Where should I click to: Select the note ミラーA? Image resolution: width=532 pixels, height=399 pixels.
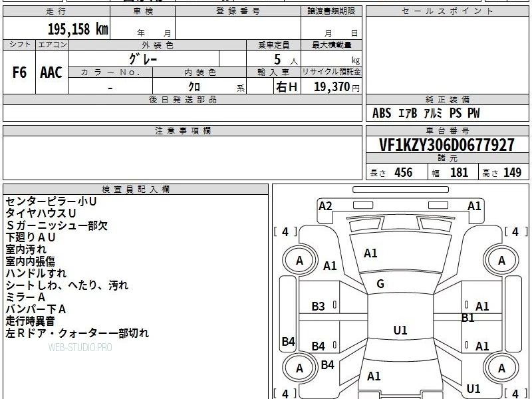(25, 297)
